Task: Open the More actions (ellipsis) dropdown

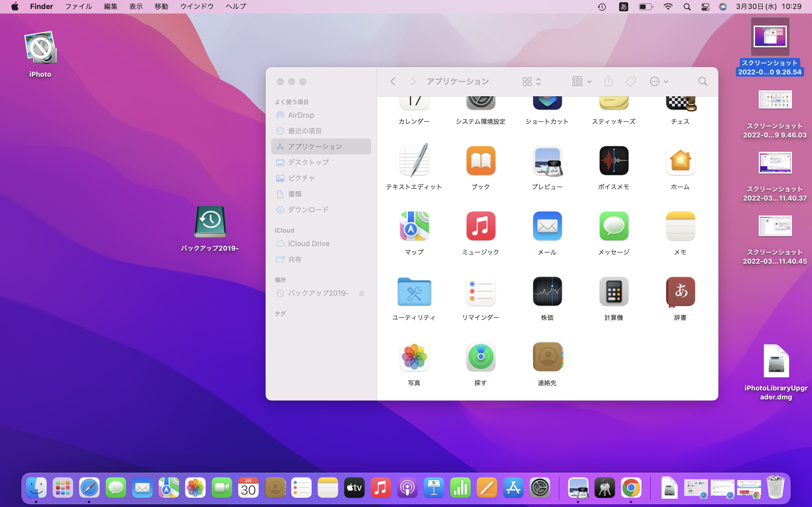Action: (x=659, y=81)
